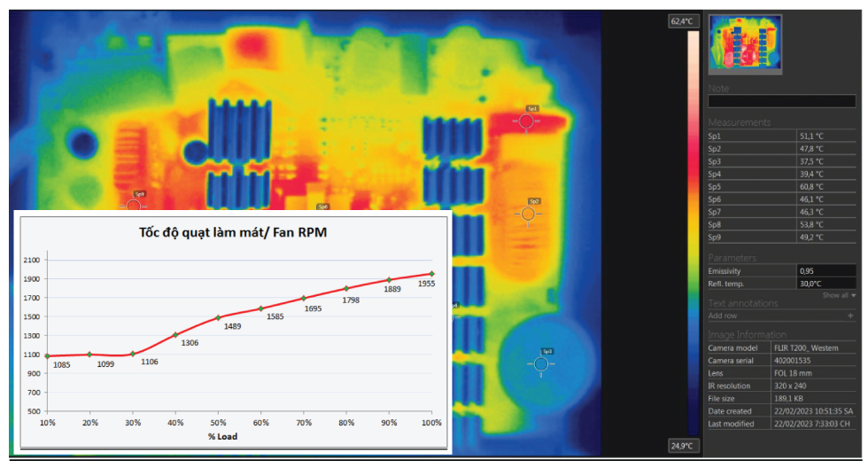Click the Parameters section heading
868x468 pixels.
tap(732, 258)
